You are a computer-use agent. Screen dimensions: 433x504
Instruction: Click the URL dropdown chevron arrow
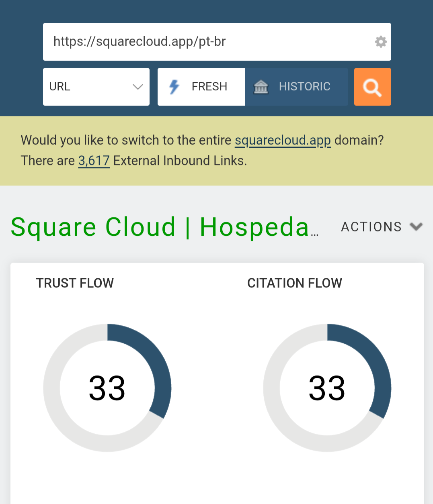pyautogui.click(x=138, y=87)
